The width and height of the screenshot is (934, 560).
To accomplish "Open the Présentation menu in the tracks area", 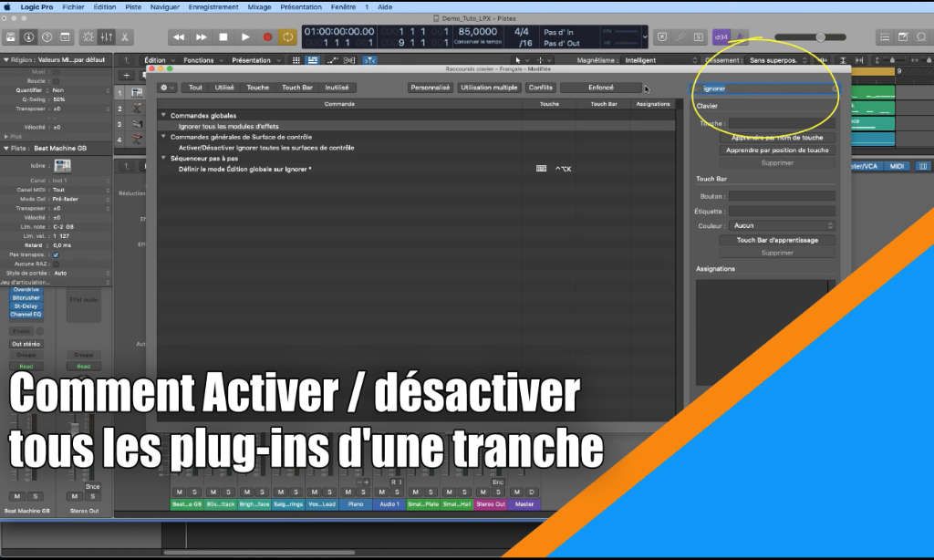I will click(255, 60).
